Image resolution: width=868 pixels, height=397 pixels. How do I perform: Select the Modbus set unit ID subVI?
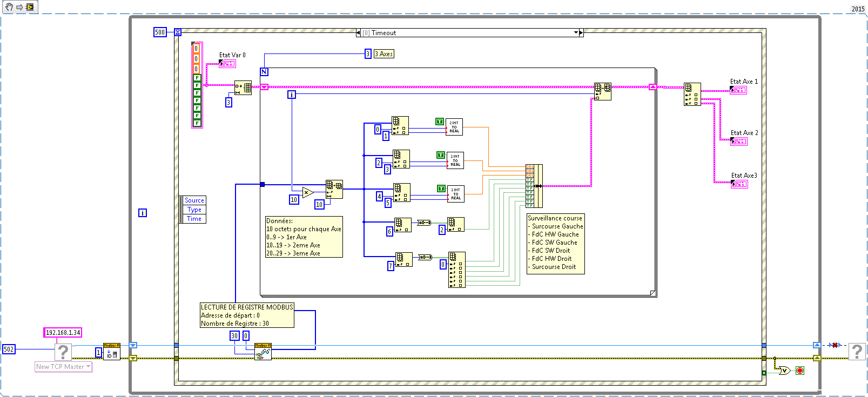[x=112, y=352]
